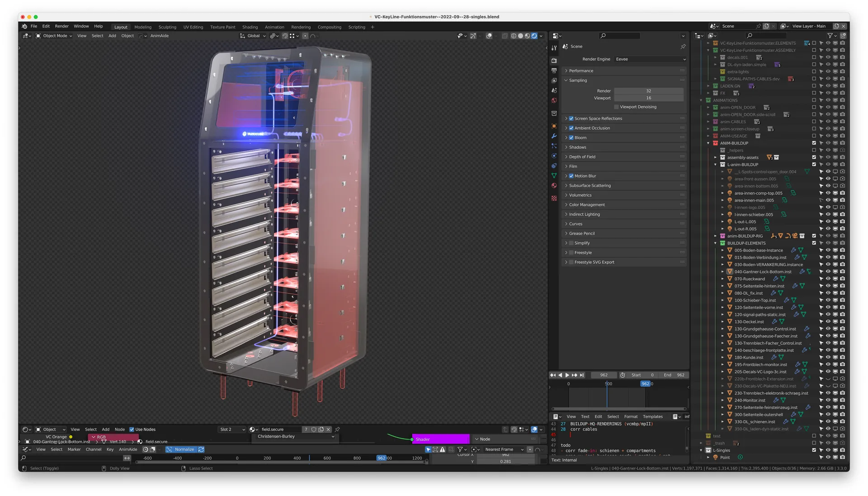
Task: Open Templates in the text editor
Action: coord(653,416)
